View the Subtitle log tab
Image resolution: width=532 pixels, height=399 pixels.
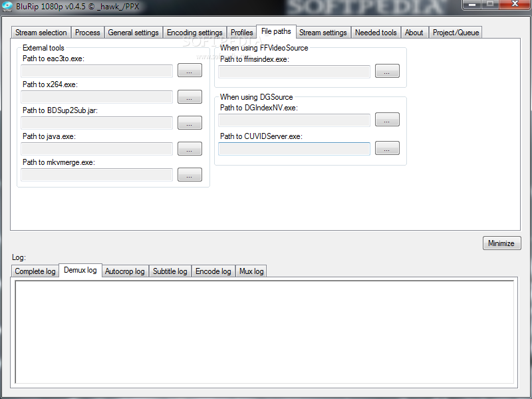pyautogui.click(x=170, y=271)
